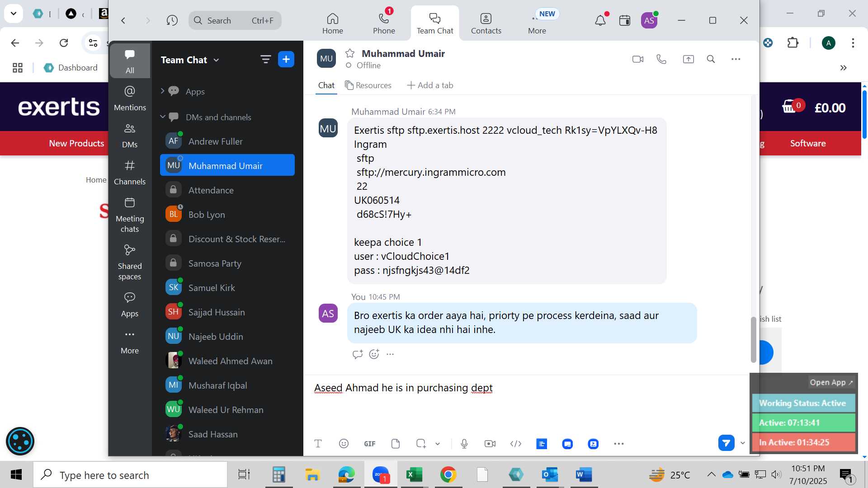Expand the Apps section in sidebar

[x=162, y=91]
